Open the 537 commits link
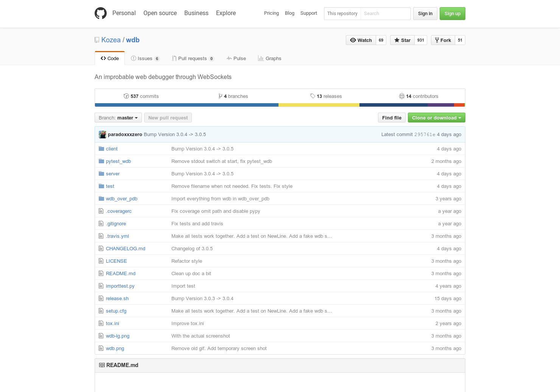The image size is (560, 392). click(141, 96)
